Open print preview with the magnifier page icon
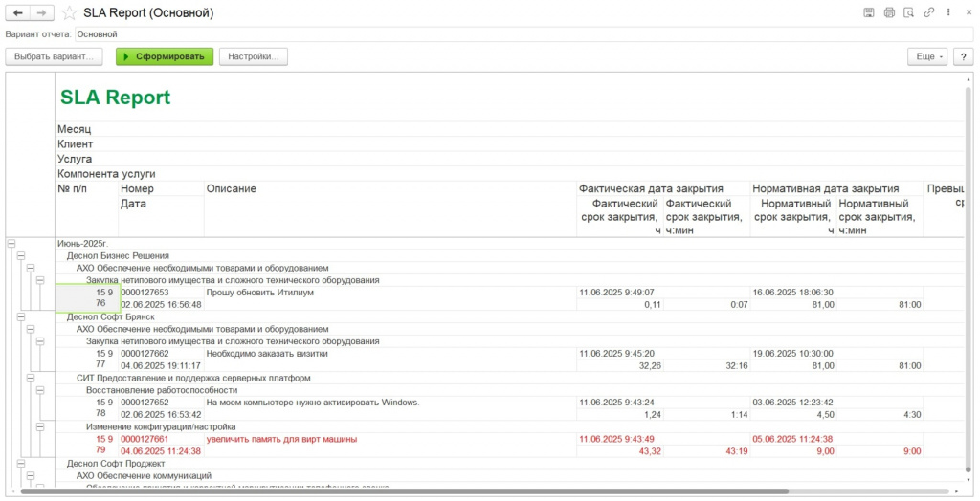 909,12
